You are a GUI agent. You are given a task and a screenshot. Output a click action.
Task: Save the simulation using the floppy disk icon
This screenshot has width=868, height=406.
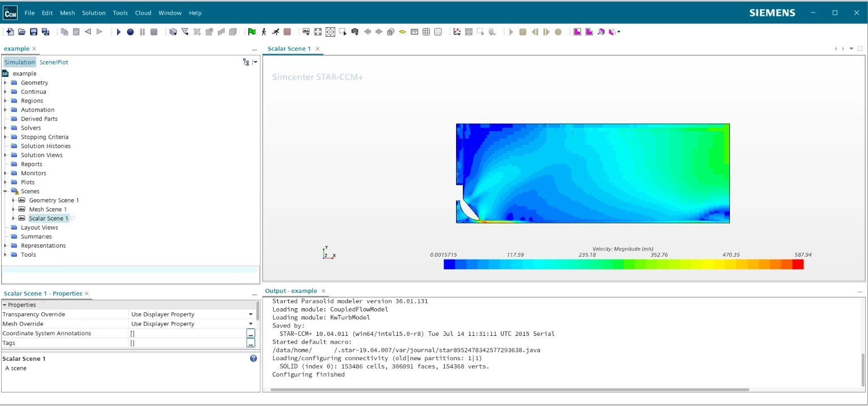[x=33, y=32]
